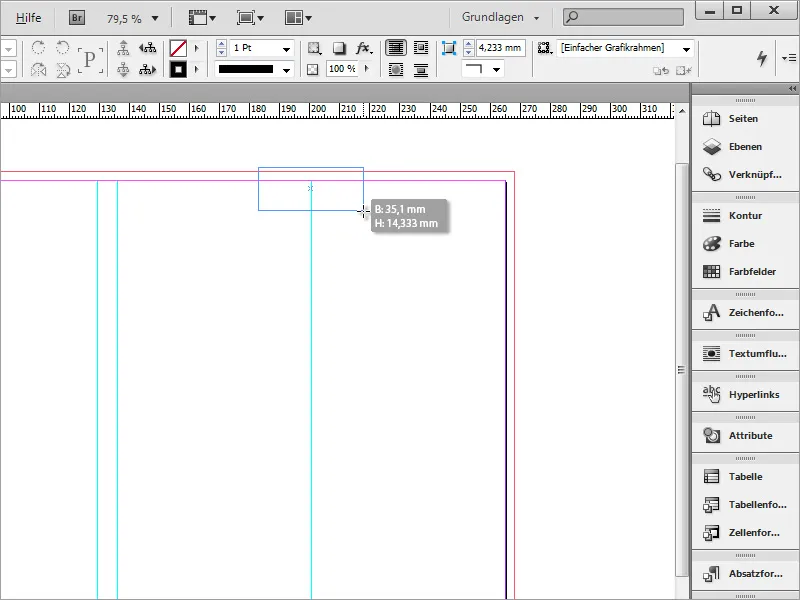The height and width of the screenshot is (600, 800).
Task: Open the Hilfe menu
Action: coord(29,17)
